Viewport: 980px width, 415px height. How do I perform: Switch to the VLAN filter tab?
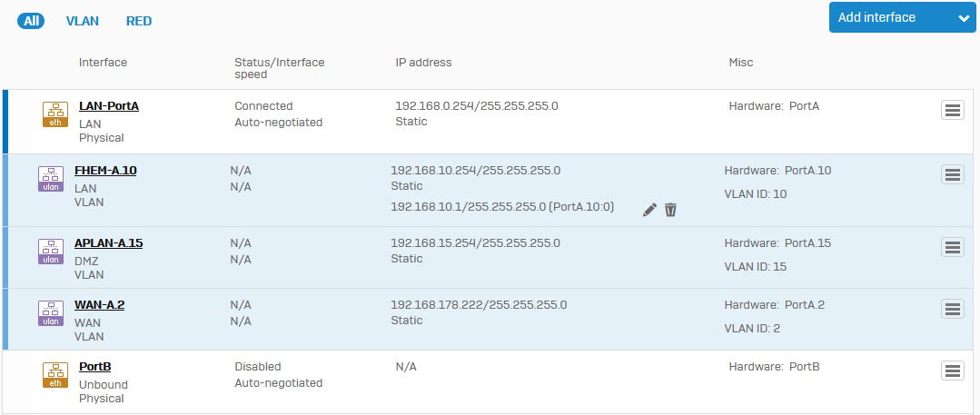pyautogui.click(x=83, y=21)
